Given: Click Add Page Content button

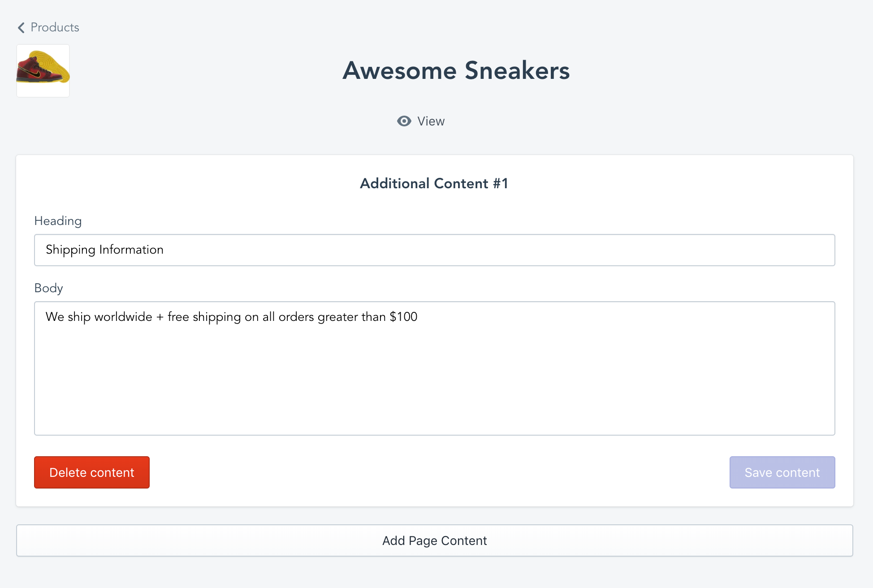Looking at the screenshot, I should tap(435, 540).
